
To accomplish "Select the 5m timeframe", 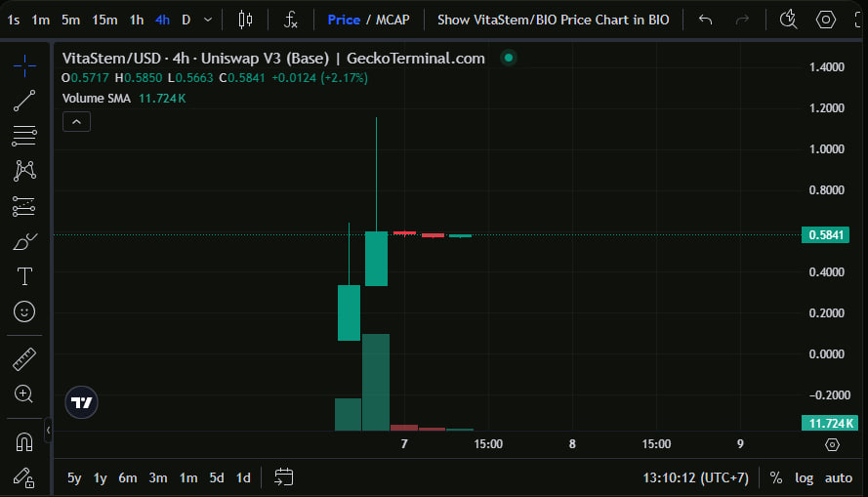I will (x=70, y=20).
